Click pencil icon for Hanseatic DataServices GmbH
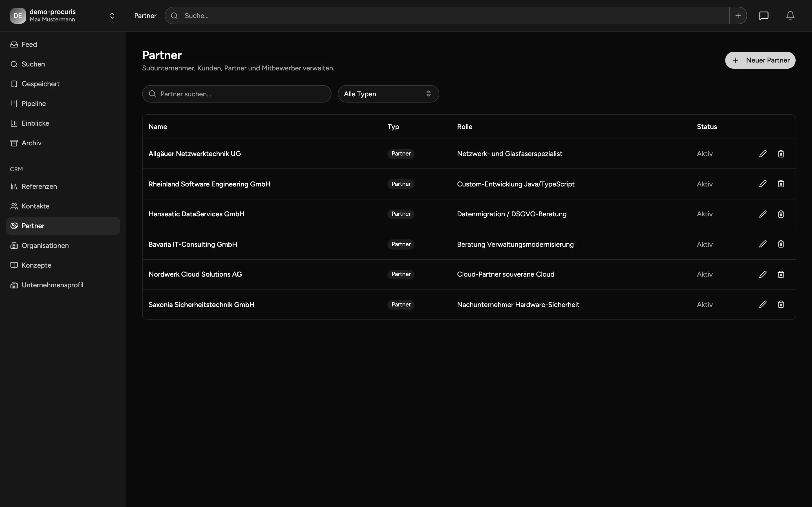 [x=763, y=214]
